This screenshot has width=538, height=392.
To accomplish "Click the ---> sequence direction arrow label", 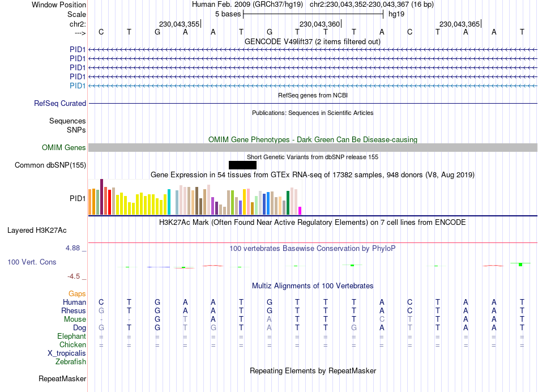I will click(80, 33).
